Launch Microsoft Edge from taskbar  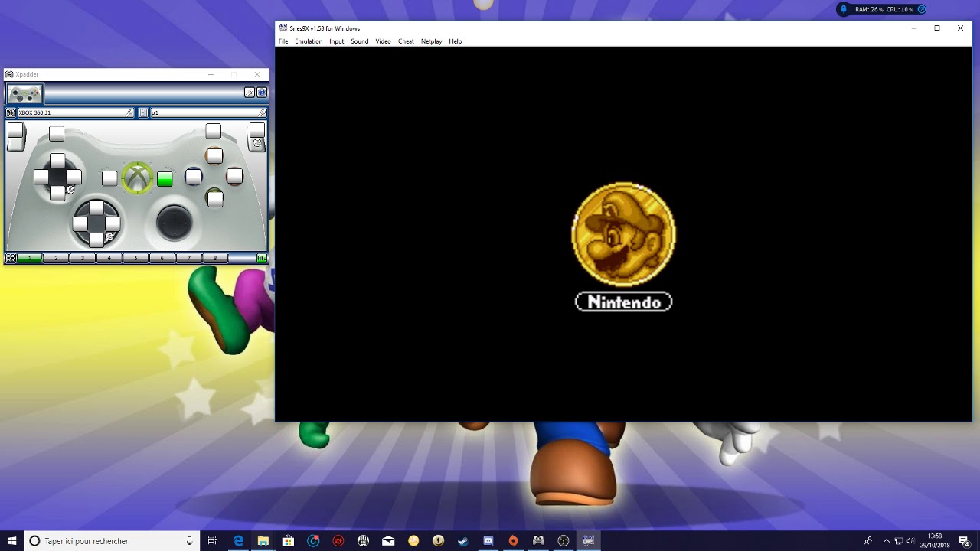[x=238, y=541]
